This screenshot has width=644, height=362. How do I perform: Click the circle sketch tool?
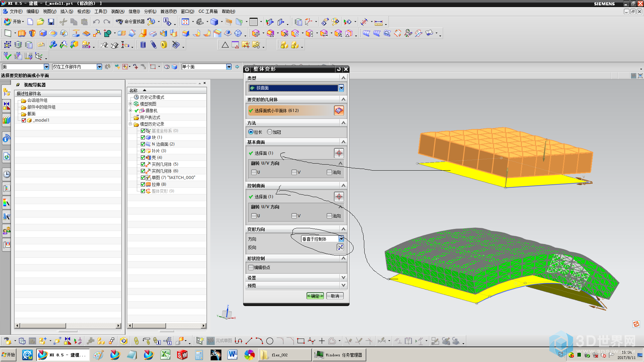pyautogui.click(x=270, y=341)
